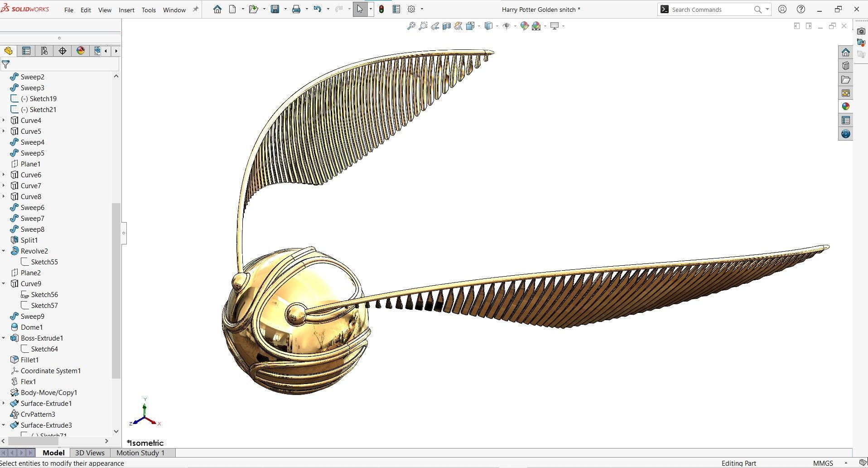
Task: Open the Save dropdown arrow
Action: pos(285,9)
